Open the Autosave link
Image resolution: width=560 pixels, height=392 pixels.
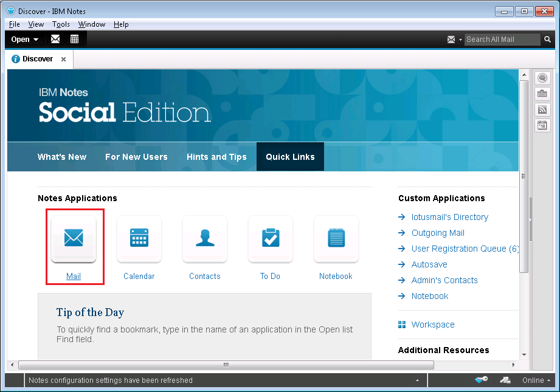point(430,264)
